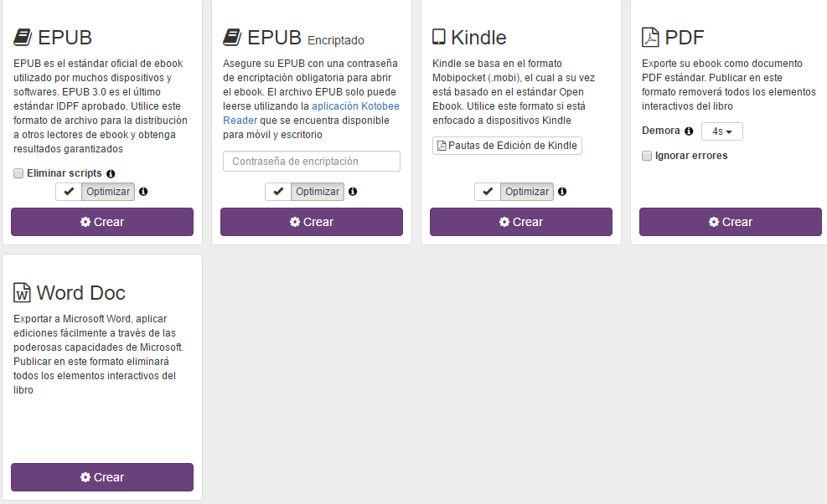827x504 pixels.
Task: Enable the Eliminar scripts checkbox
Action: [x=18, y=173]
